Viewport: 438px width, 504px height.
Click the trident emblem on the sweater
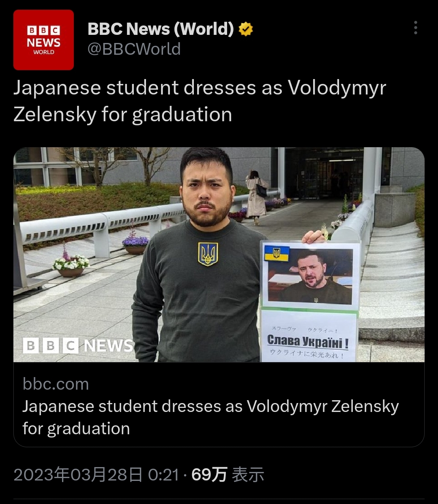208,254
